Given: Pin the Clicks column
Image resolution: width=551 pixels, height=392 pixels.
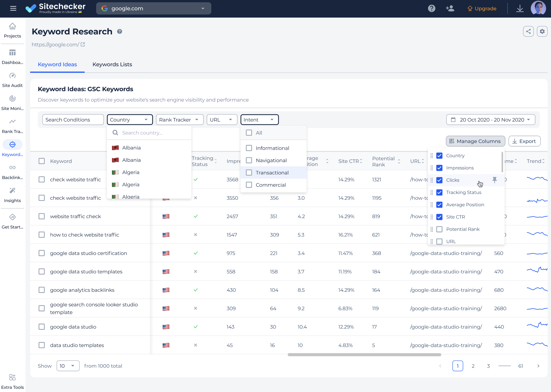Looking at the screenshot, I should click(x=494, y=180).
